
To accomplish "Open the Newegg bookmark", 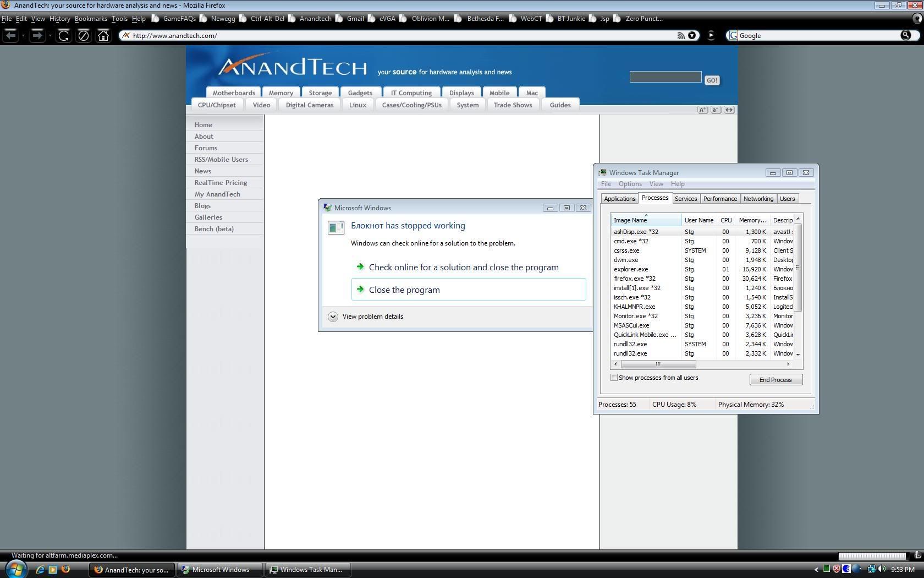I will click(218, 19).
